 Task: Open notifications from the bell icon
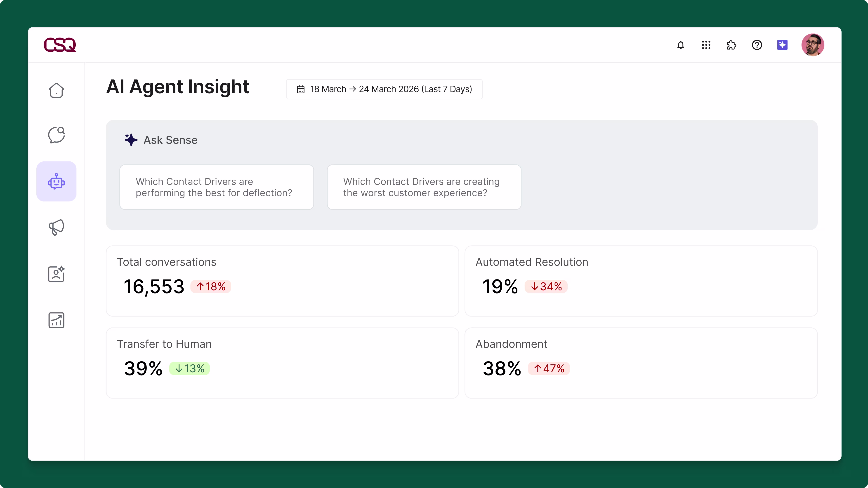coord(681,45)
